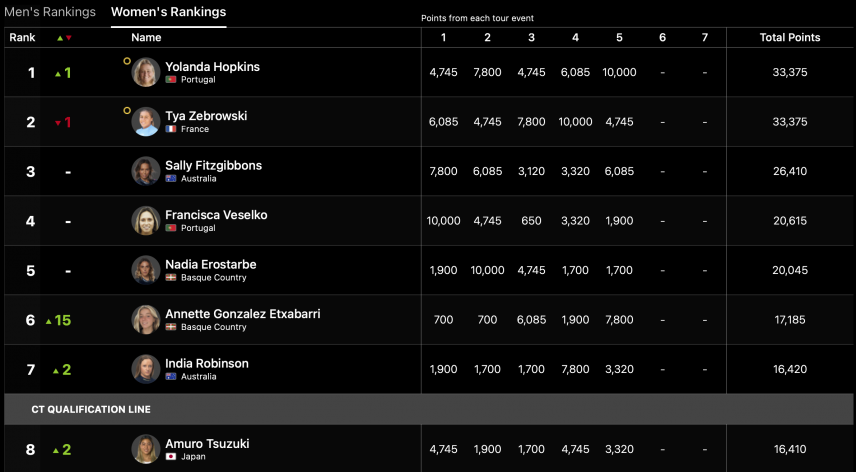Click the Basque Country flag under Nadia Erostarbe
This screenshot has height=472, width=856.
coord(171,278)
